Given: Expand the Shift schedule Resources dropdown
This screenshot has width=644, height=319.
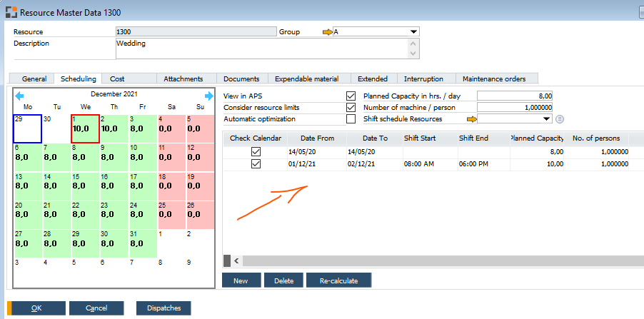Looking at the screenshot, I should (x=546, y=119).
